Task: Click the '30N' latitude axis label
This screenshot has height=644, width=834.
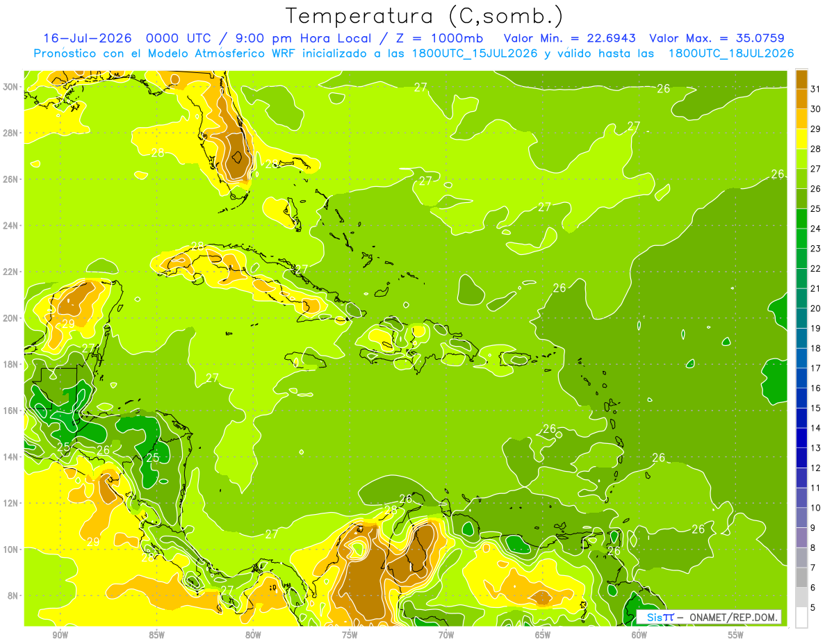Action: coord(11,87)
